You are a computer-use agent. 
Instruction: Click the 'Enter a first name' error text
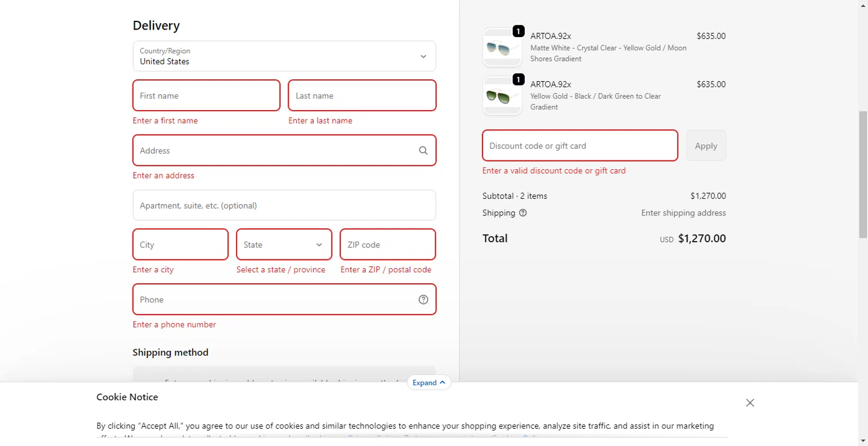pos(165,120)
